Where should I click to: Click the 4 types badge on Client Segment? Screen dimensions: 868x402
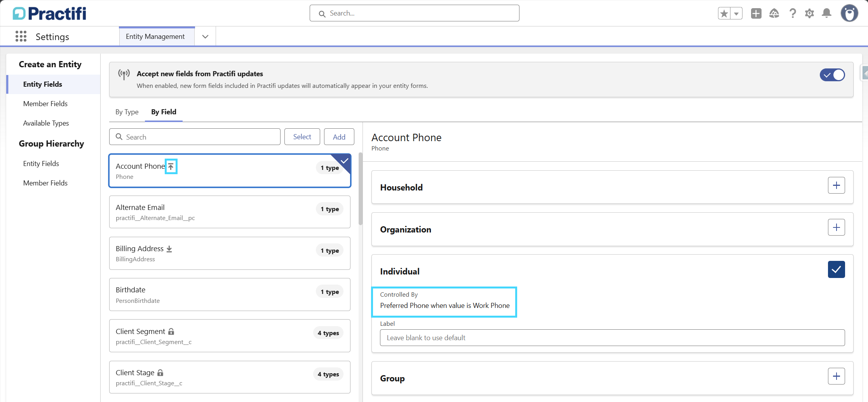328,333
